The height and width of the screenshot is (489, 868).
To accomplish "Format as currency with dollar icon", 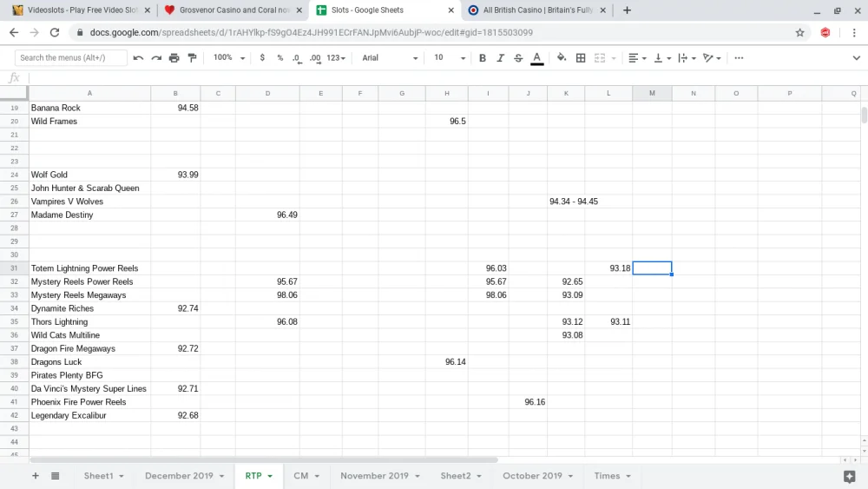I will coord(262,57).
